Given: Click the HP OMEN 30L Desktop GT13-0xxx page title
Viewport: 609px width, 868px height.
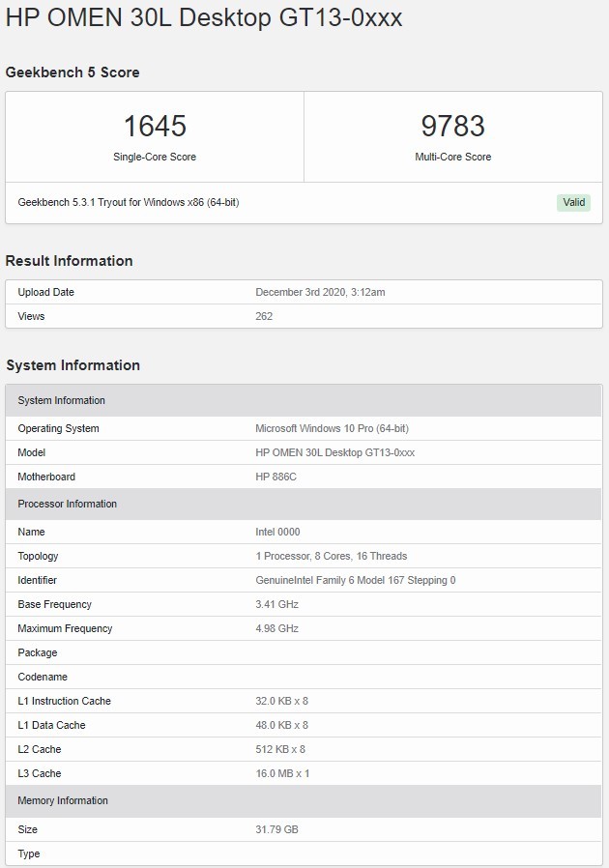Looking at the screenshot, I should (204, 18).
